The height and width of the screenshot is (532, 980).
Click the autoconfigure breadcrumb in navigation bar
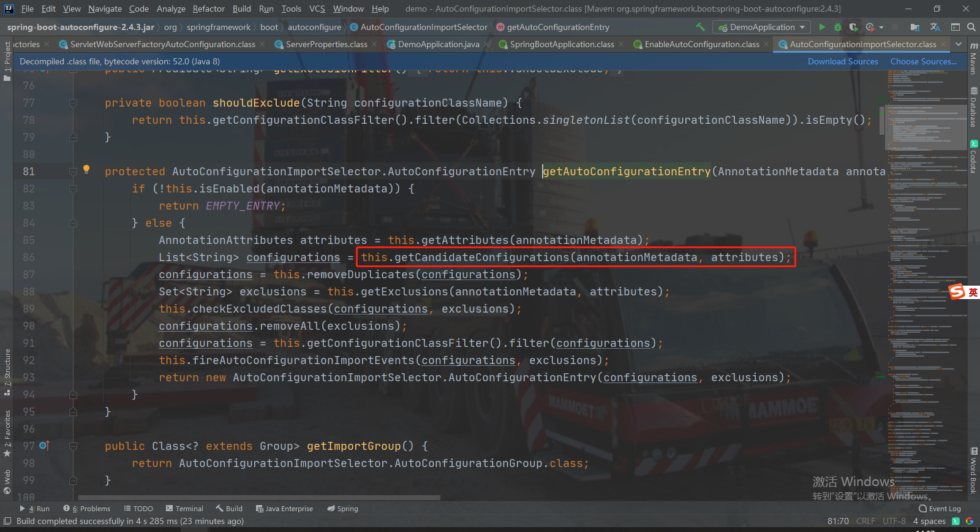click(314, 27)
